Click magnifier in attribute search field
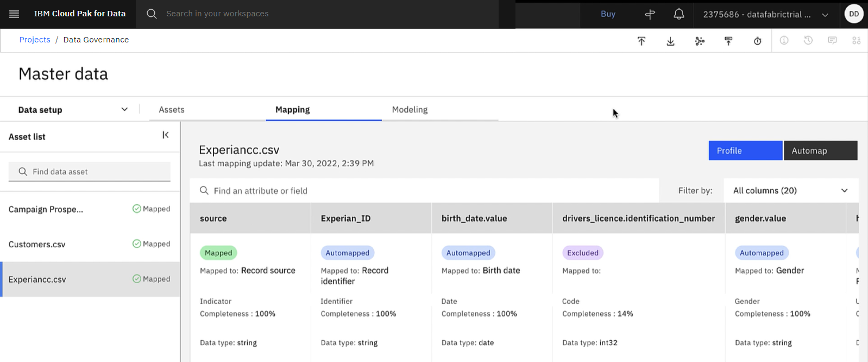This screenshot has height=362, width=868. (x=204, y=191)
